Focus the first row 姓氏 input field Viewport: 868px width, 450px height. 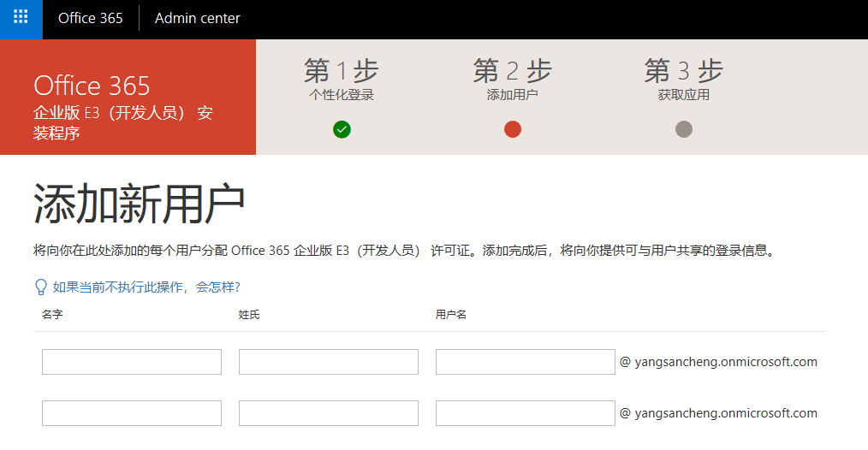click(328, 361)
